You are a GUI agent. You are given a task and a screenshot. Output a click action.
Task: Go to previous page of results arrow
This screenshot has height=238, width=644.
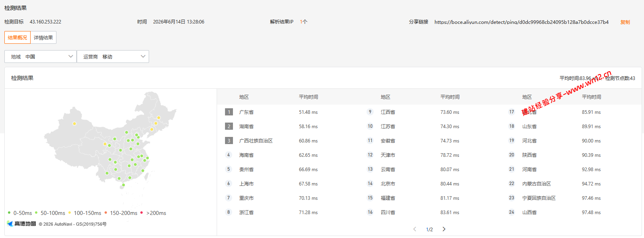[415, 229]
